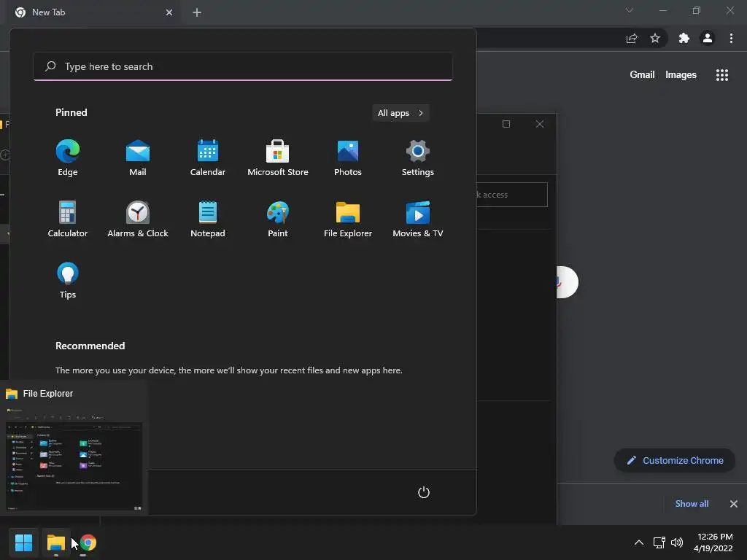Open the Tips app
The height and width of the screenshot is (560, 747).
point(68,281)
